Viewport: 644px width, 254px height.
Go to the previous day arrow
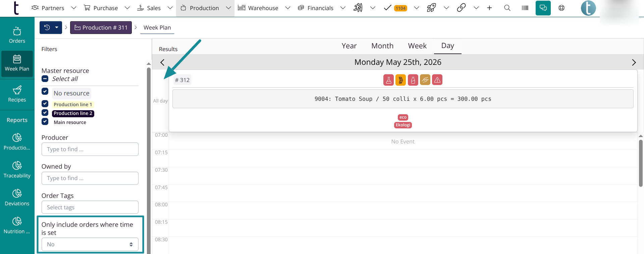click(162, 62)
